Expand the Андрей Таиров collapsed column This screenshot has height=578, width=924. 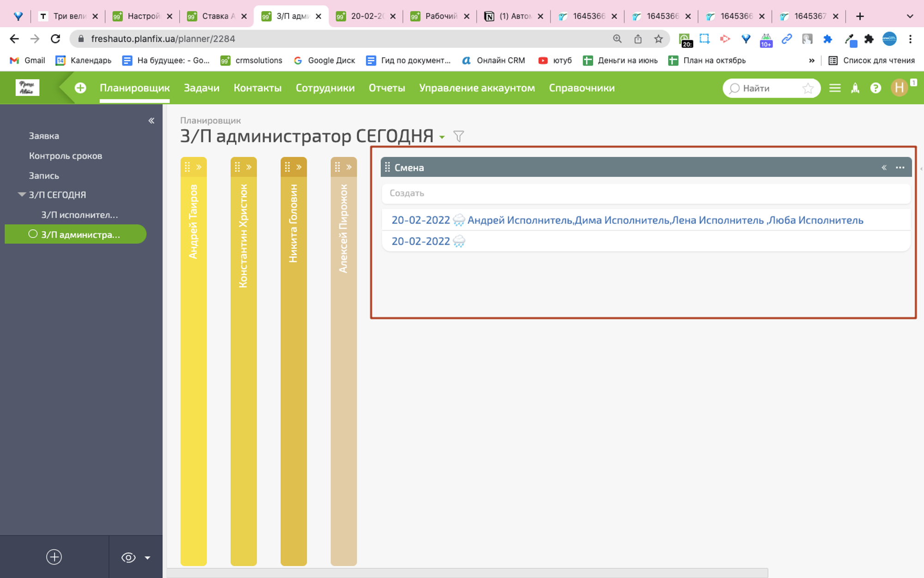tap(199, 167)
